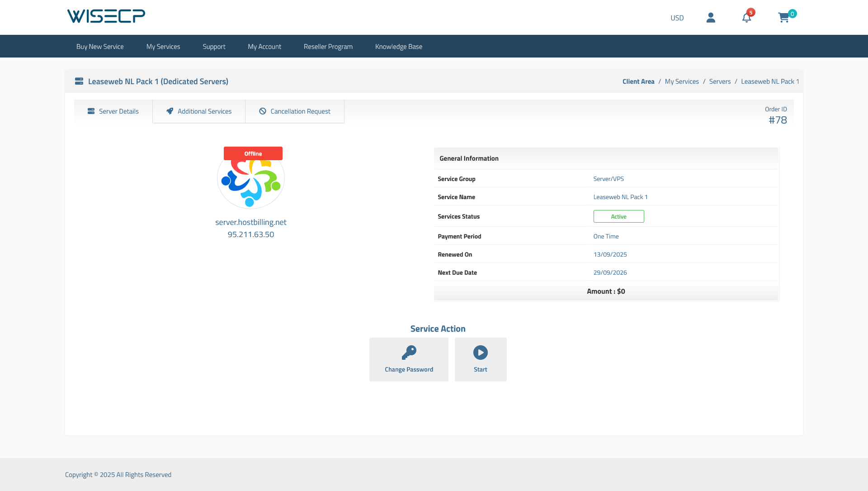This screenshot has height=491, width=868.
Task: Open the My Services menu
Action: (x=163, y=47)
